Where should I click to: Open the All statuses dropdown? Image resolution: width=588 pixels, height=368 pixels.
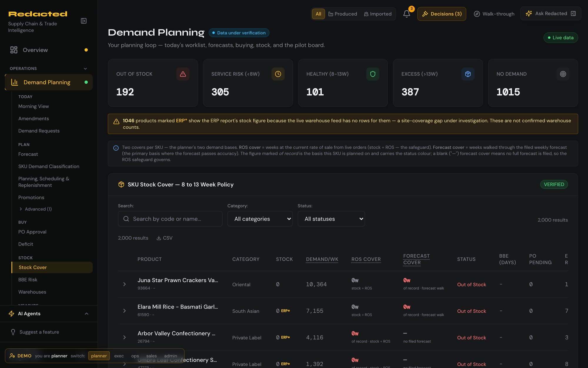[x=331, y=219]
